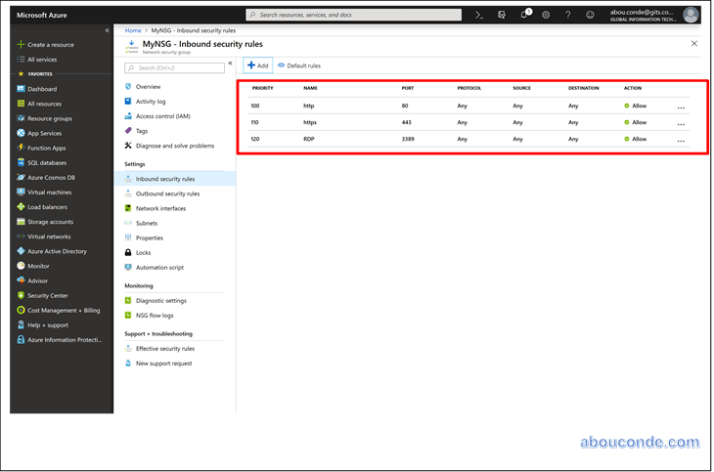Open Security Center in sidebar
The height and width of the screenshot is (472, 714).
point(47,295)
